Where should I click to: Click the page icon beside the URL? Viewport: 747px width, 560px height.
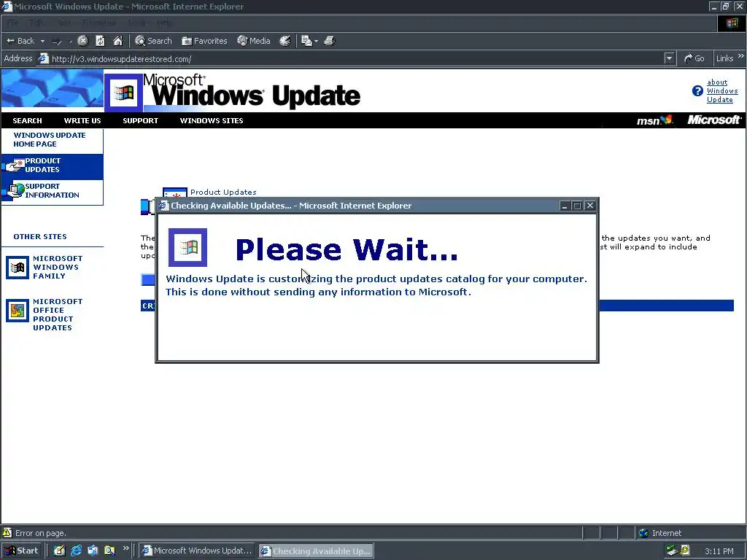[43, 58]
